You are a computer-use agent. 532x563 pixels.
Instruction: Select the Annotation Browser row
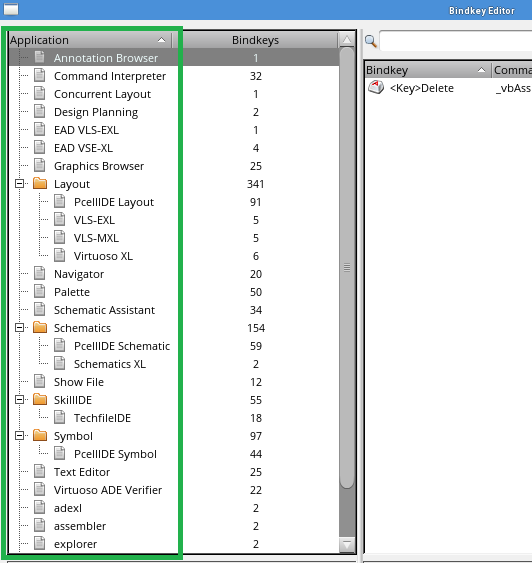click(174, 57)
